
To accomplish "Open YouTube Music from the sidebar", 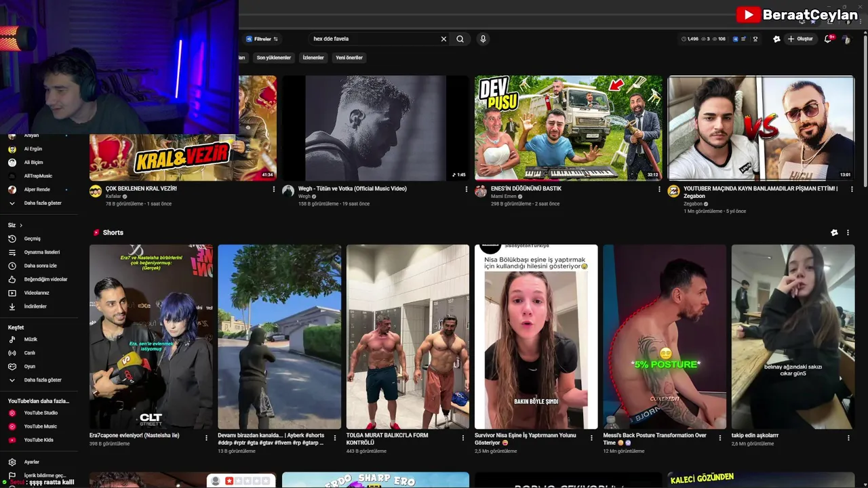I will (x=40, y=426).
